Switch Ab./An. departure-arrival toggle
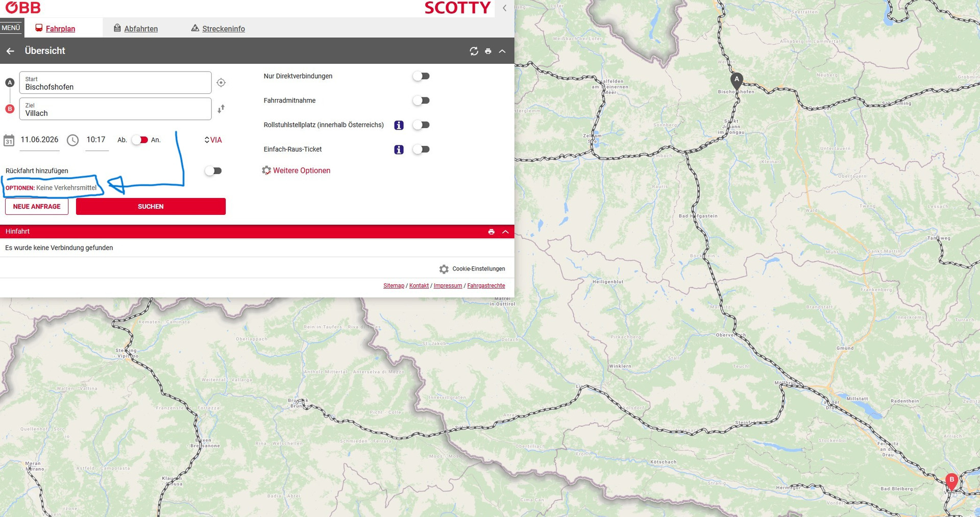980x517 pixels. pos(139,140)
